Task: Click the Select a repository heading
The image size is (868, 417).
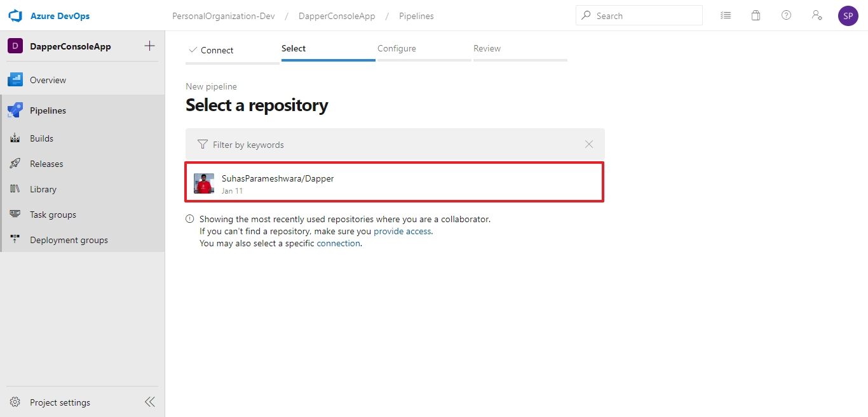Action: point(257,105)
